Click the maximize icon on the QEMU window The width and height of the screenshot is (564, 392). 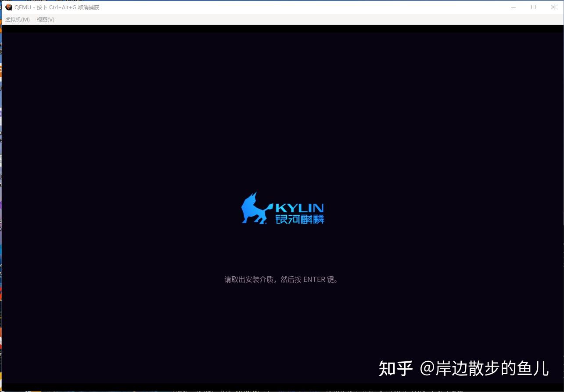(533, 7)
